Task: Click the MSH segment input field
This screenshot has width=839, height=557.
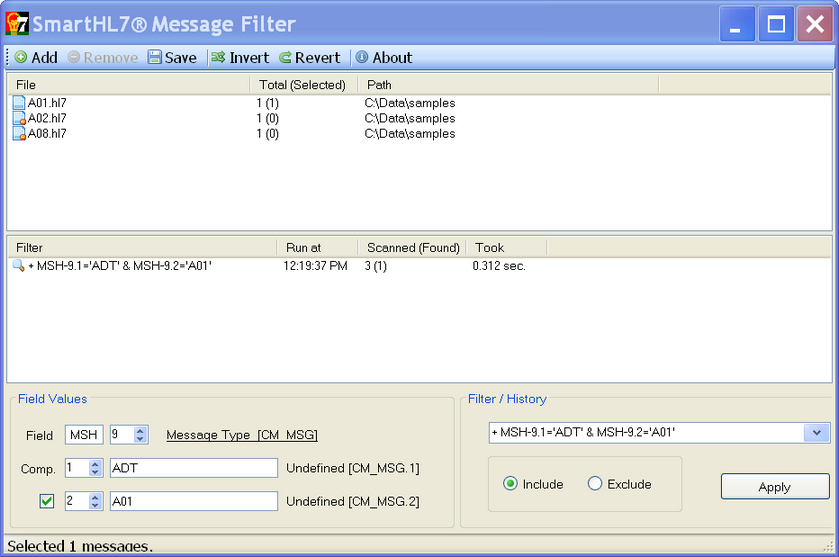Action: (x=84, y=435)
